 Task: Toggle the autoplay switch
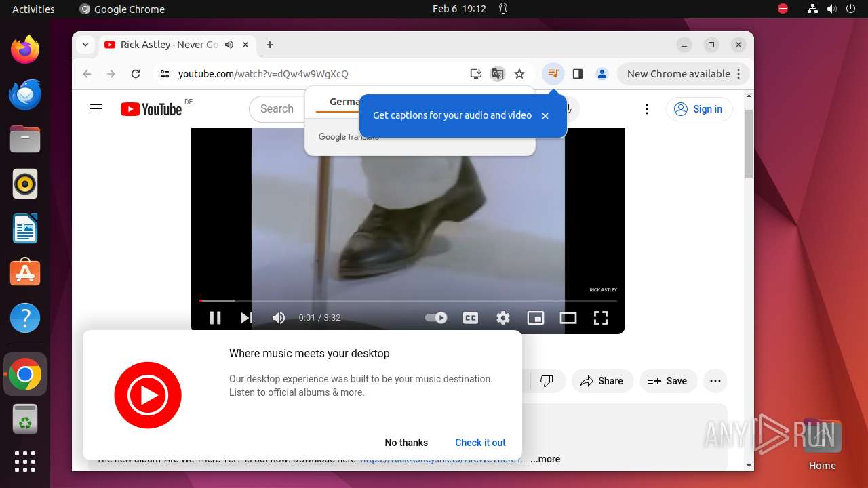435,318
